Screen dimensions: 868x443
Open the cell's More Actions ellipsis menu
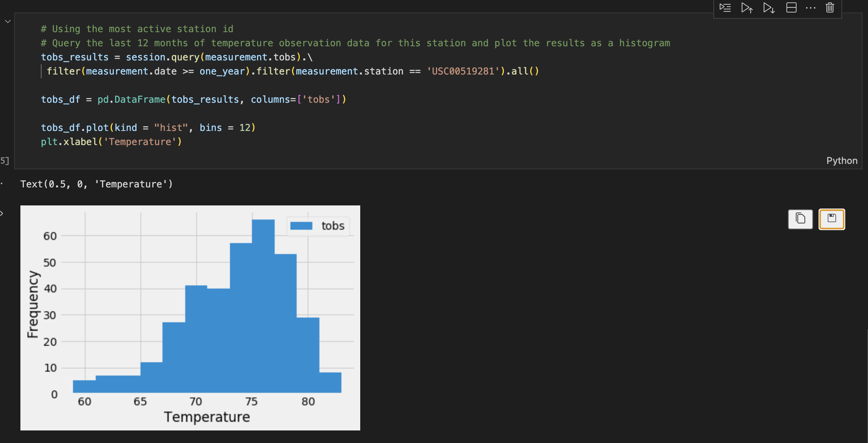[811, 8]
